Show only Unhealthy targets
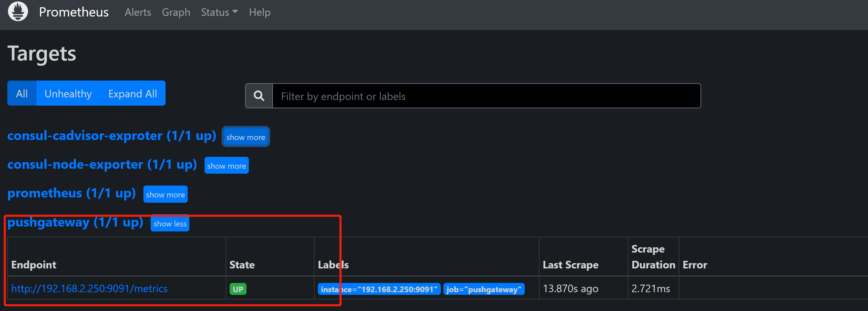The width and height of the screenshot is (868, 311). click(x=68, y=93)
